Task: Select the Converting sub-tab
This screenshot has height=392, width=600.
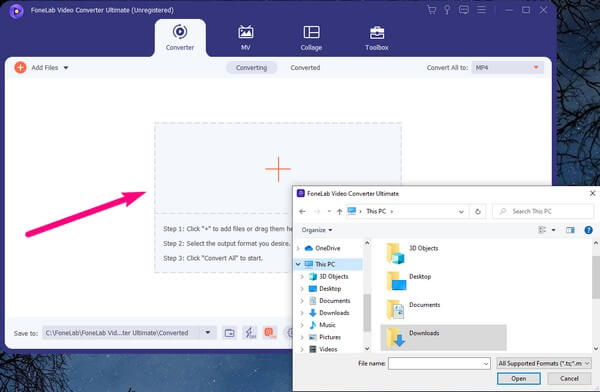Action: point(251,68)
